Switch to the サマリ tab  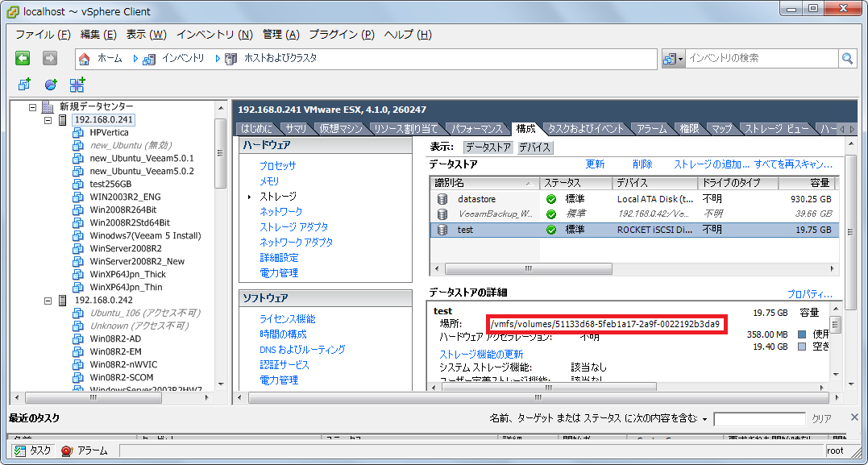(296, 129)
